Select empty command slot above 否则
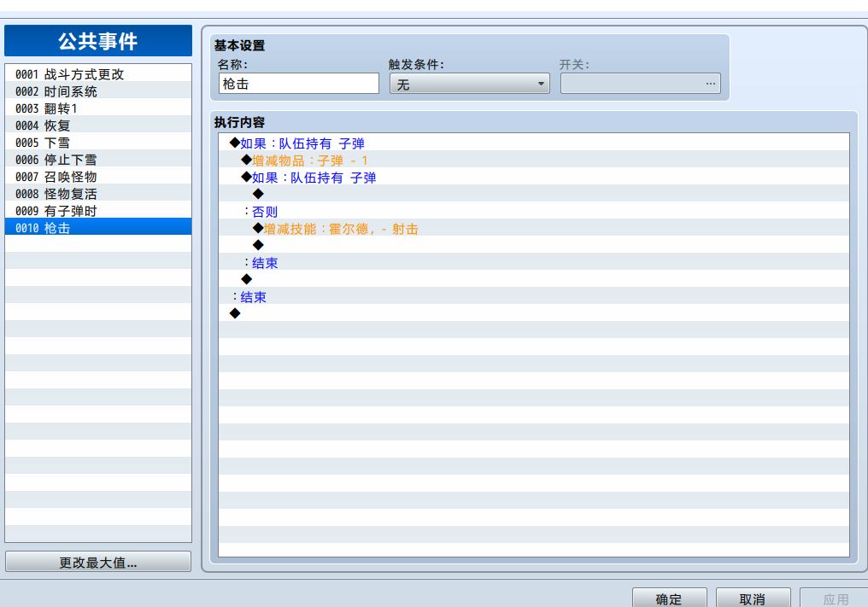The width and height of the screenshot is (868, 607). tap(534, 194)
